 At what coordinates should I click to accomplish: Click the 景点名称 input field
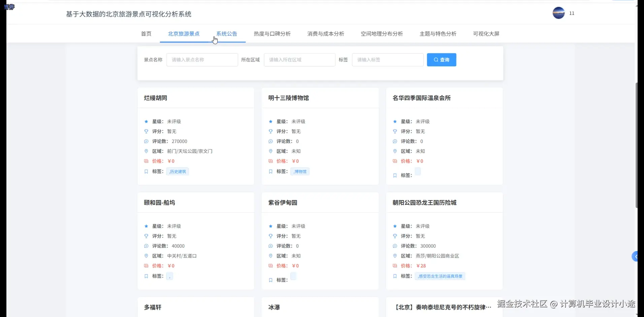[202, 60]
